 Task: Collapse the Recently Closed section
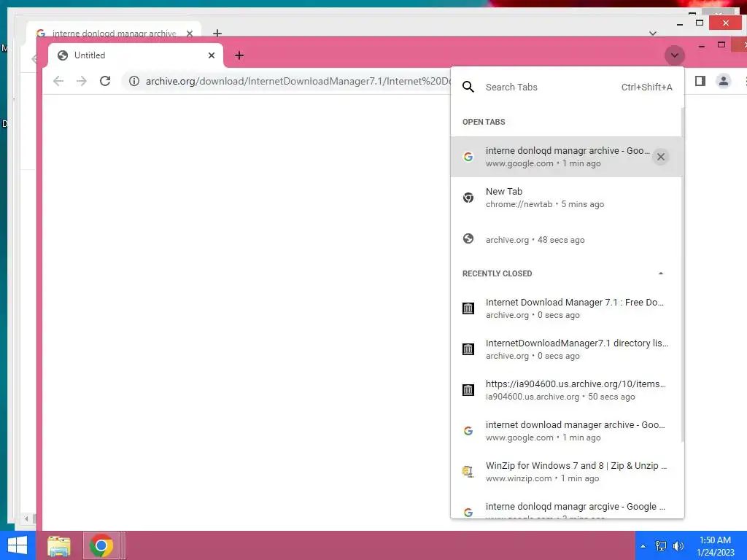(x=660, y=273)
